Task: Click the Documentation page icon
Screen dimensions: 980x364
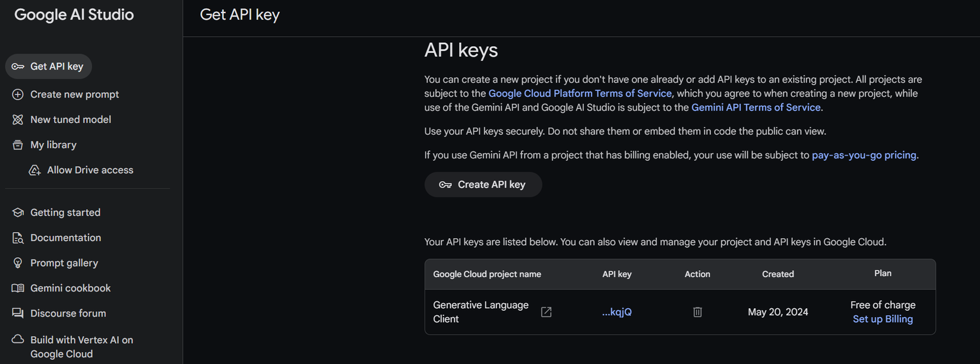Action: (18, 238)
